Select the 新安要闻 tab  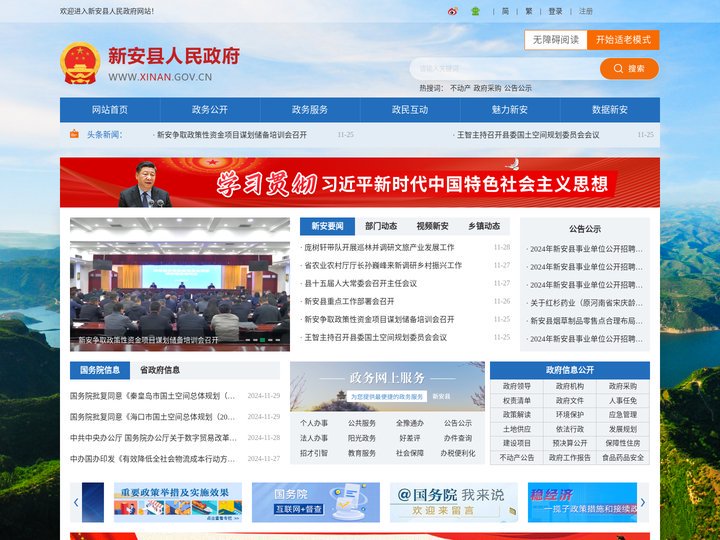pos(327,226)
